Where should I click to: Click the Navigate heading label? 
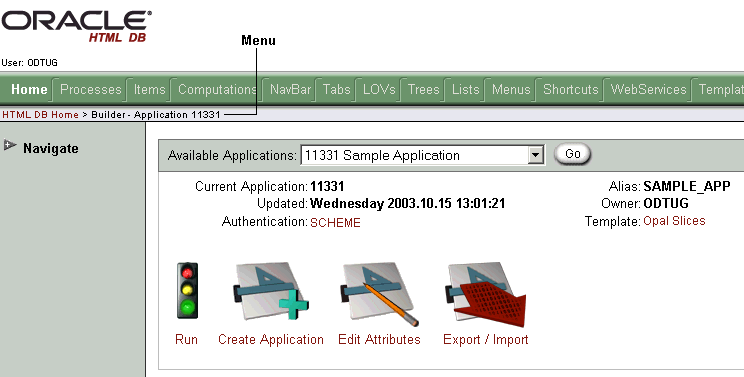click(51, 148)
